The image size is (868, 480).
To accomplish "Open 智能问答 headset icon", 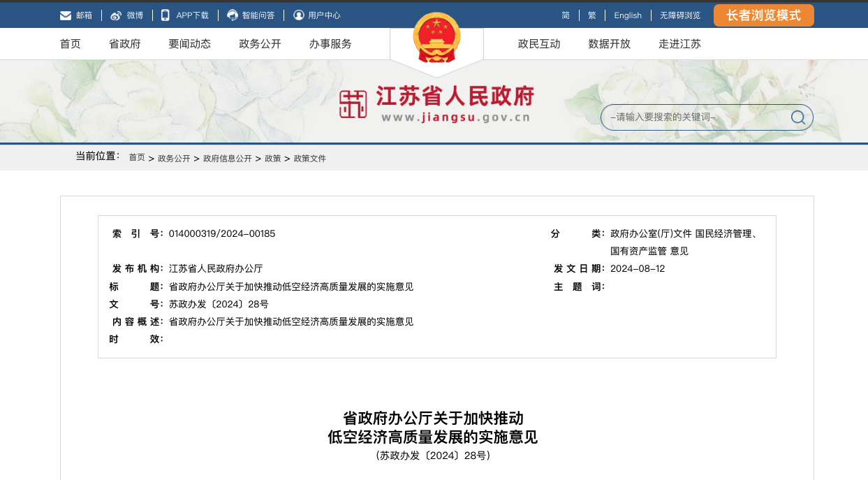I will pyautogui.click(x=233, y=15).
